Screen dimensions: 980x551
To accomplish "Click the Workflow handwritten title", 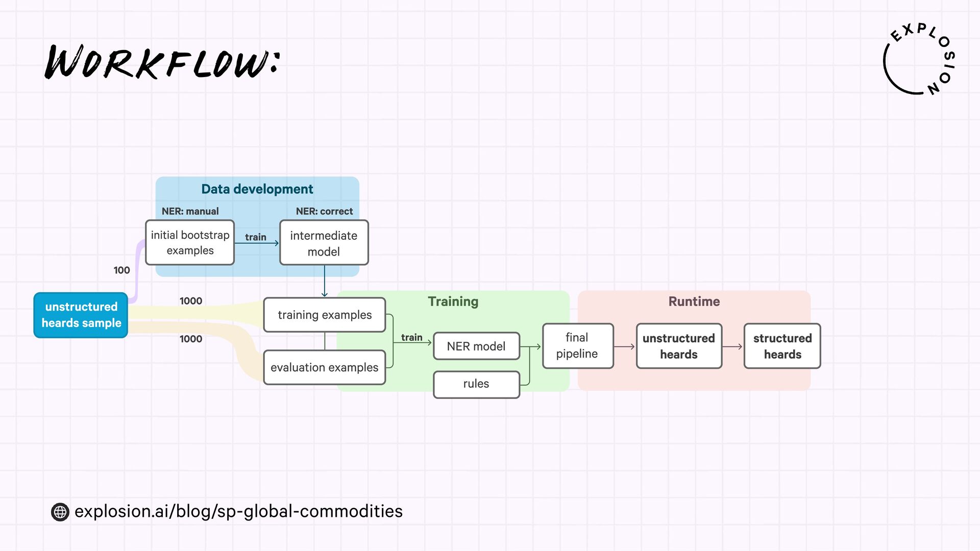I will point(162,63).
